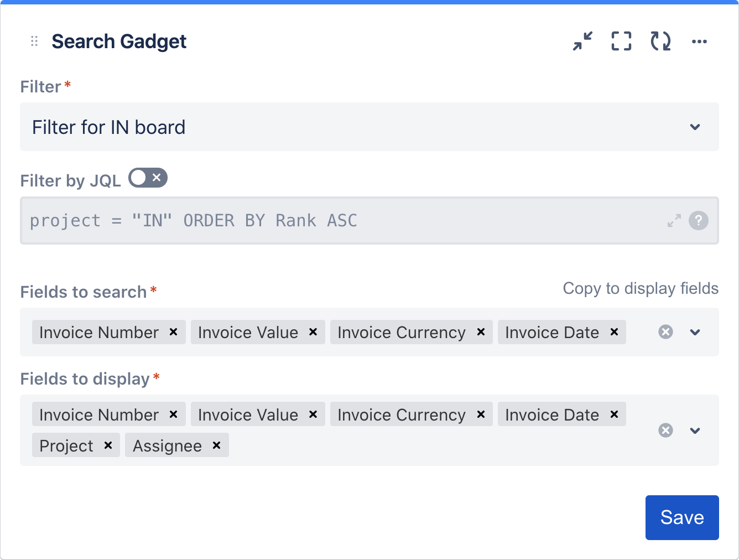Viewport: 739px width, 560px height.
Task: Clear all Fields to display values
Action: [x=666, y=431]
